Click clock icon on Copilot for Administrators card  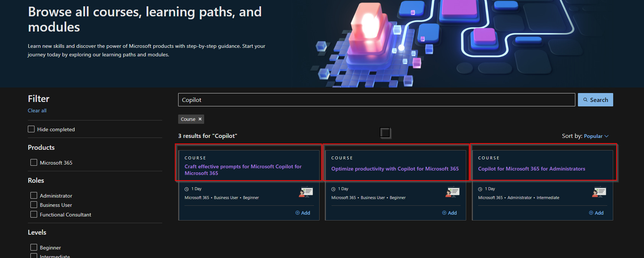coord(480,189)
